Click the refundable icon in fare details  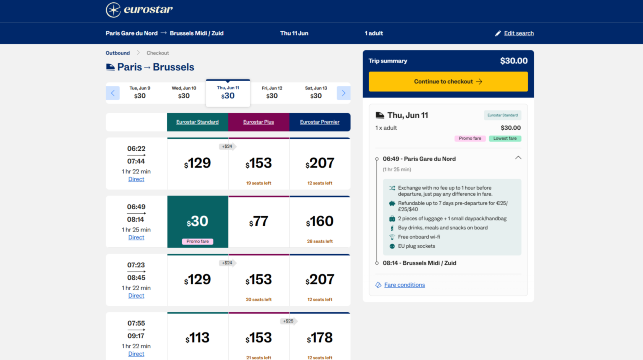coord(392,203)
